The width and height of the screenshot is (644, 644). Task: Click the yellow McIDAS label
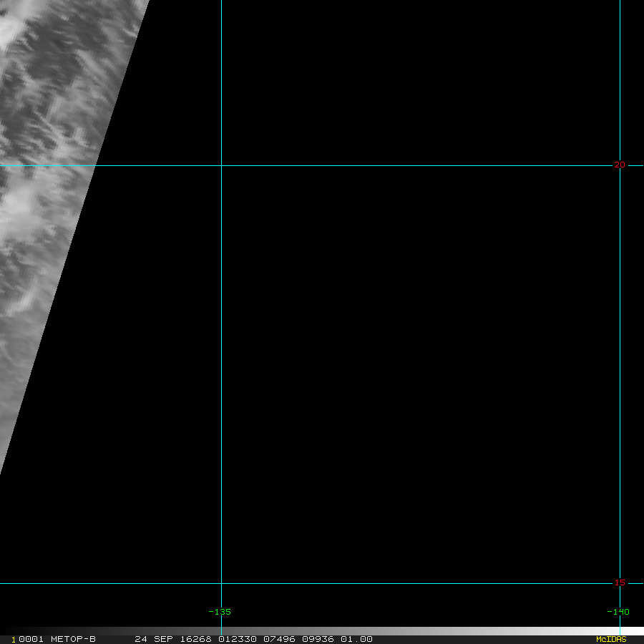tap(611, 639)
